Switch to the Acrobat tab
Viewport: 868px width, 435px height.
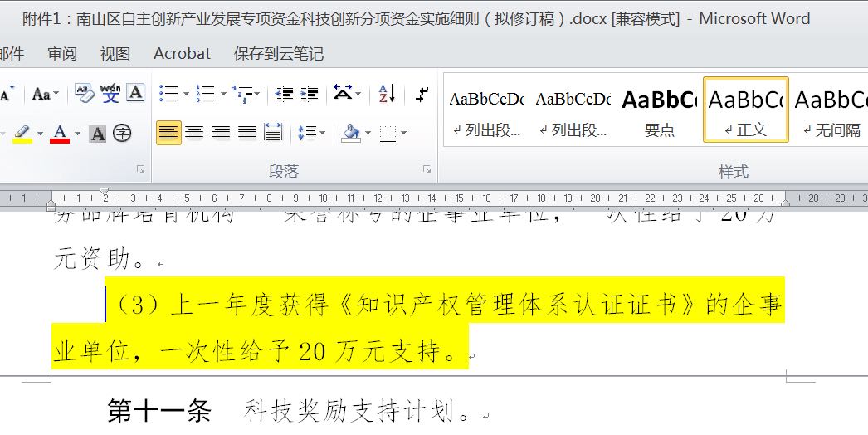182,54
